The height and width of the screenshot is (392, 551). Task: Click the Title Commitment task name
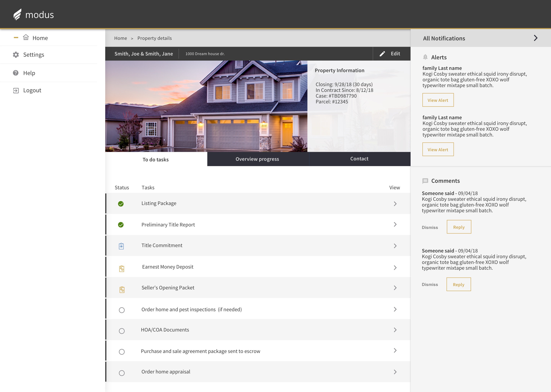[x=162, y=245]
